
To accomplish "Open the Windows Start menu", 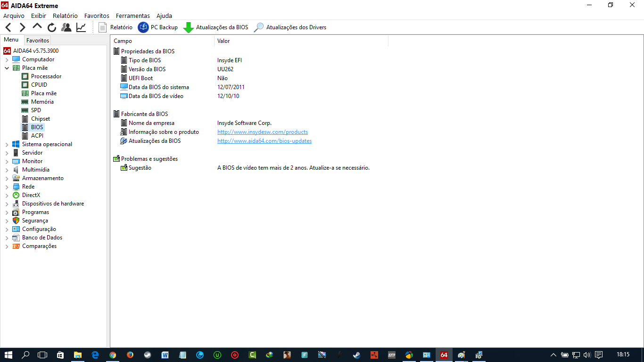I will pyautogui.click(x=8, y=354).
